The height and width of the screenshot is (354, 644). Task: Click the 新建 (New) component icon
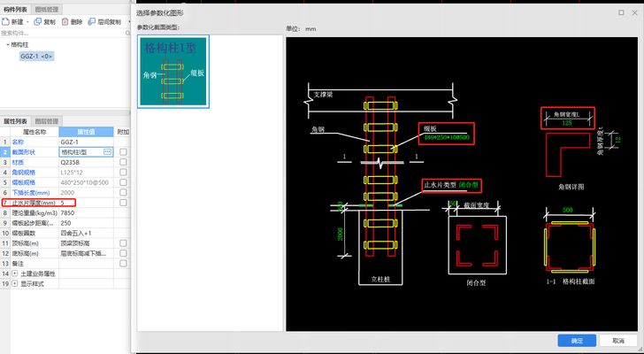tap(7, 21)
